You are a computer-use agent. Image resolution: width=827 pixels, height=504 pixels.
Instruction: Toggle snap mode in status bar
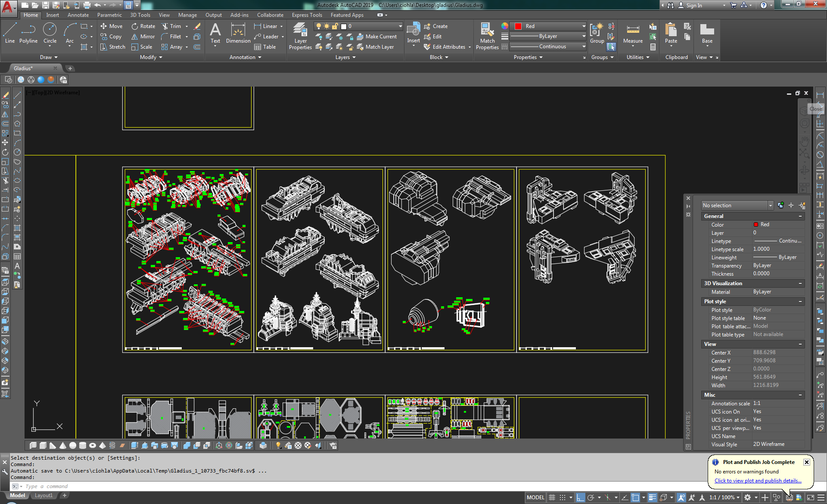point(562,498)
